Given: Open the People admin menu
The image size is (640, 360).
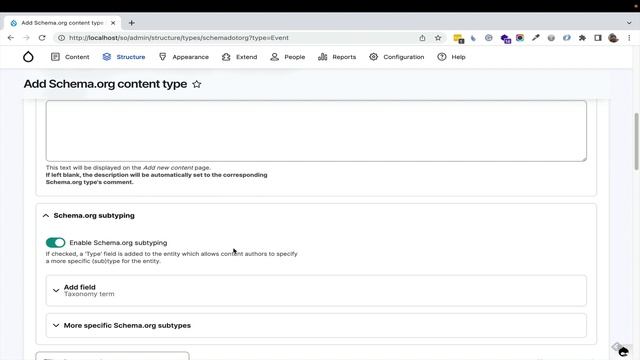Looking at the screenshot, I should coord(287,57).
